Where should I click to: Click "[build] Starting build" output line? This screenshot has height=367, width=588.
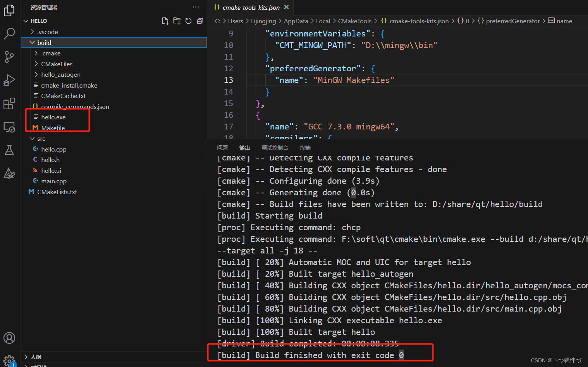point(270,215)
